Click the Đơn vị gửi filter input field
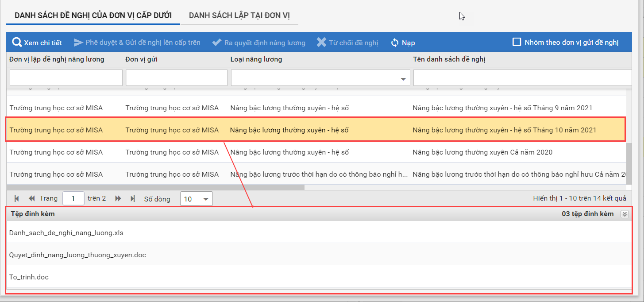Viewport: 644px width, 302px height. pyautogui.click(x=176, y=78)
